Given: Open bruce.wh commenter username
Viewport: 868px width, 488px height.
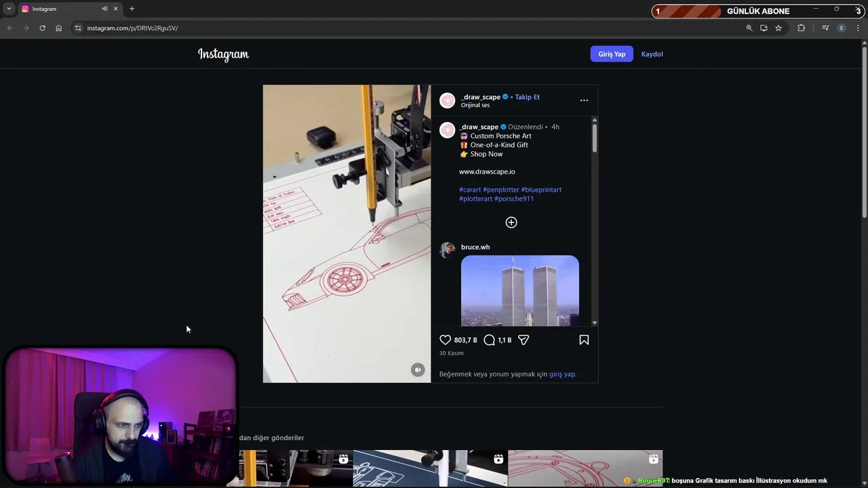Looking at the screenshot, I should tap(475, 247).
